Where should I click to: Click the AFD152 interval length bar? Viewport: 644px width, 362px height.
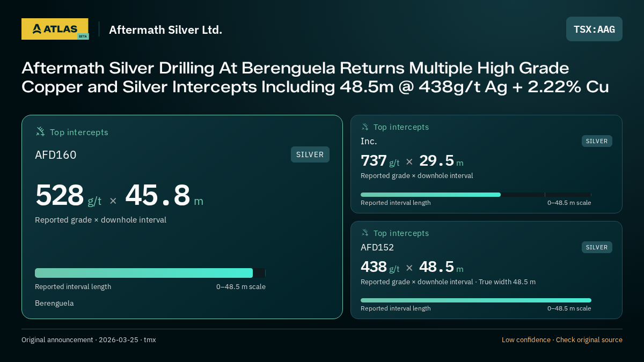click(476, 300)
